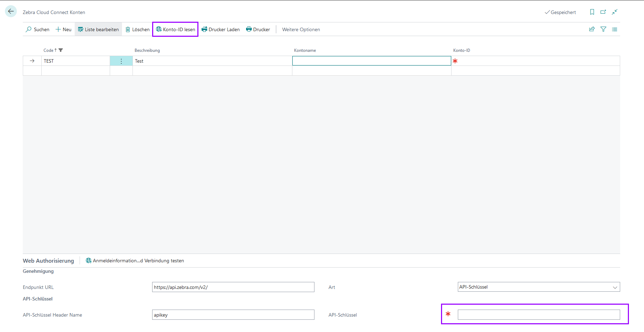The width and height of the screenshot is (644, 332).
Task: Change list view layout icon
Action: (x=615, y=29)
